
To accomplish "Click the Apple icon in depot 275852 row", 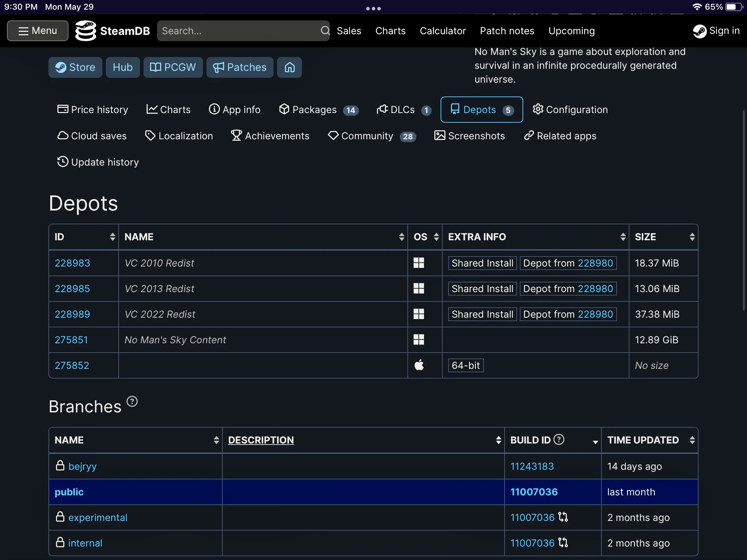I will (x=419, y=365).
